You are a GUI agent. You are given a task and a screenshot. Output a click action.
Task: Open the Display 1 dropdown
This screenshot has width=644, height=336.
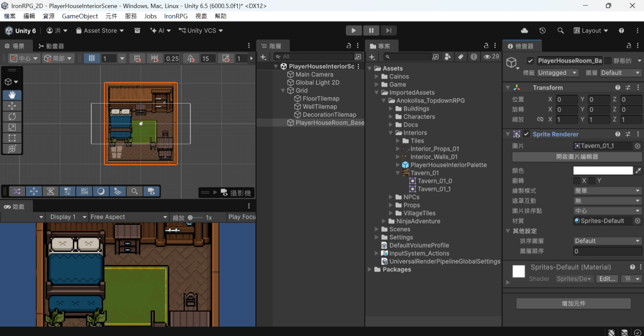click(68, 217)
